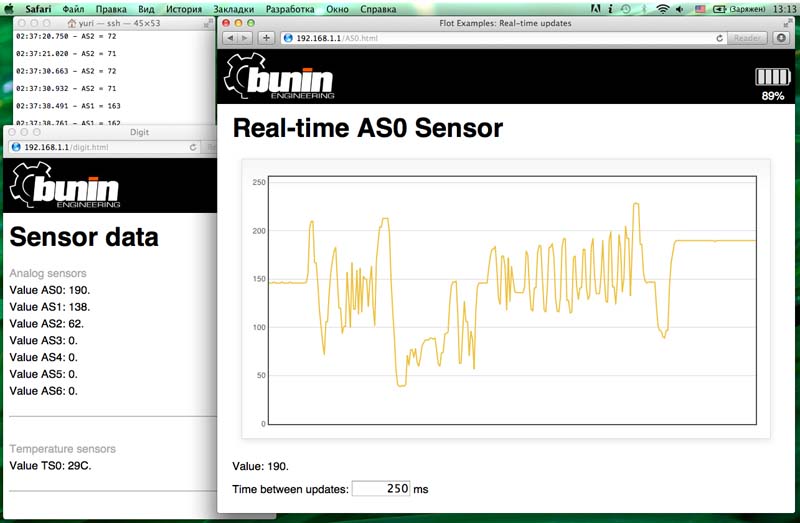800x523 pixels.
Task: Click the Digit window address field
Action: 106,147
